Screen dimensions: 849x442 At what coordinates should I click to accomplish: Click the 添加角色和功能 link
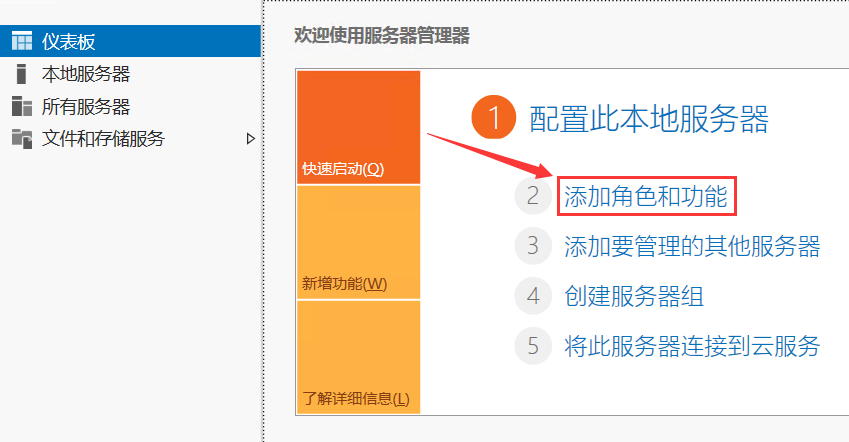[x=646, y=196]
